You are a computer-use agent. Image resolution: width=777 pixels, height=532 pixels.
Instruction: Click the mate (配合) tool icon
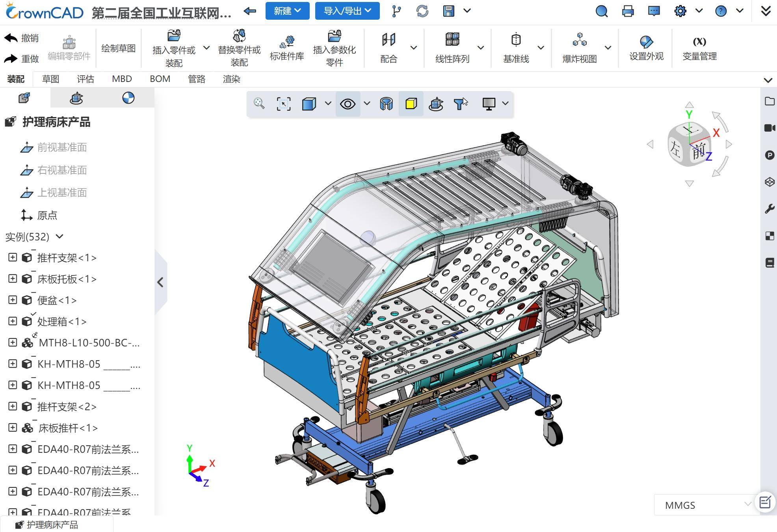[x=388, y=40]
